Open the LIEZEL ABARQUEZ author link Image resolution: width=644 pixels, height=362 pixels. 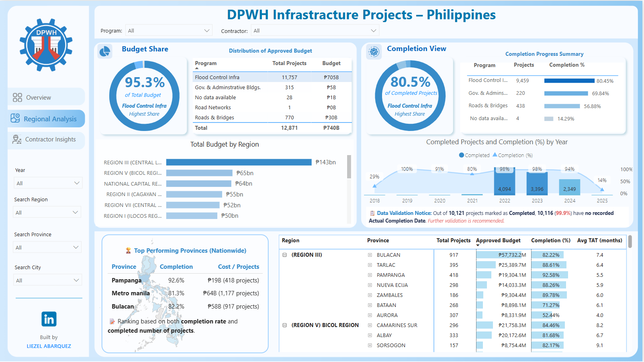[49, 346]
